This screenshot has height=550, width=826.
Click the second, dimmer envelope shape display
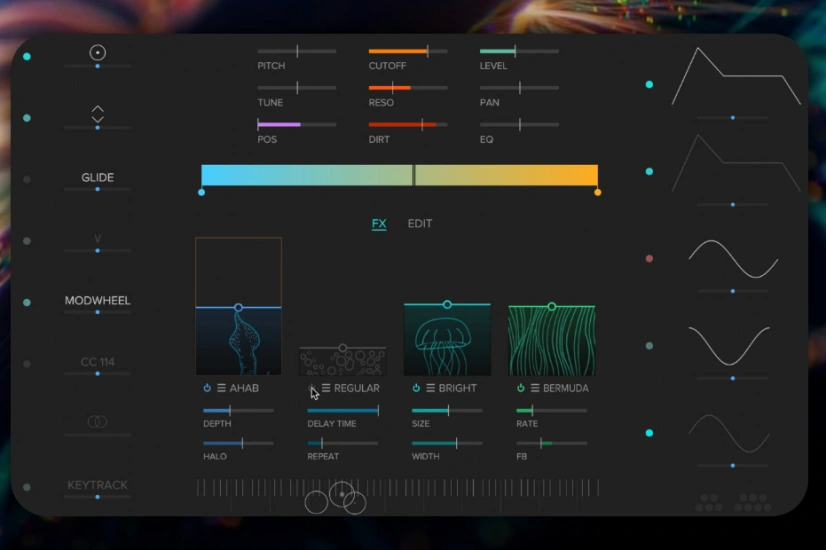click(736, 163)
